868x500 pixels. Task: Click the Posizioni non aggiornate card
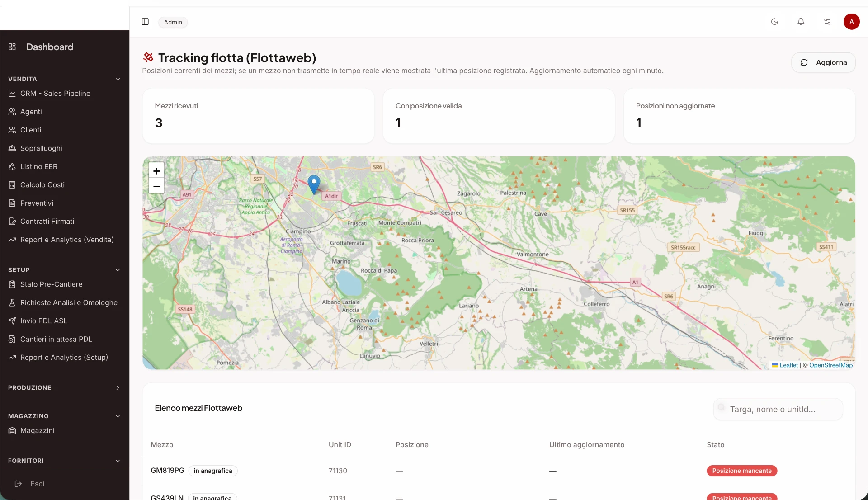739,116
